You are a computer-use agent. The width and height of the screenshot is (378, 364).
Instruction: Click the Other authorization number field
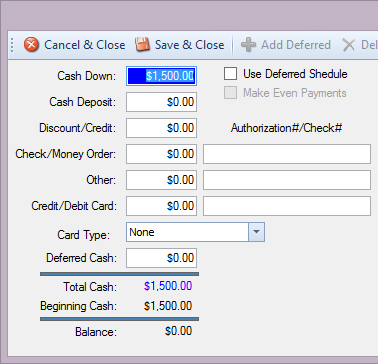click(287, 180)
